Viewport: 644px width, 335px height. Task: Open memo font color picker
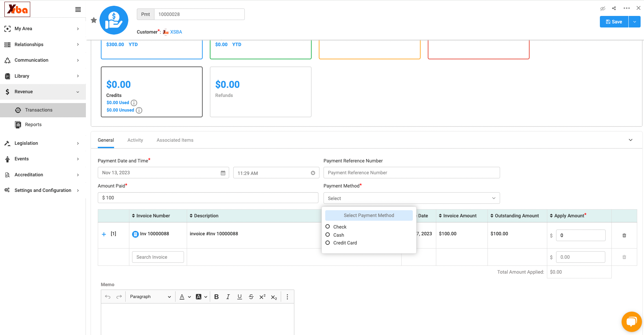click(185, 297)
